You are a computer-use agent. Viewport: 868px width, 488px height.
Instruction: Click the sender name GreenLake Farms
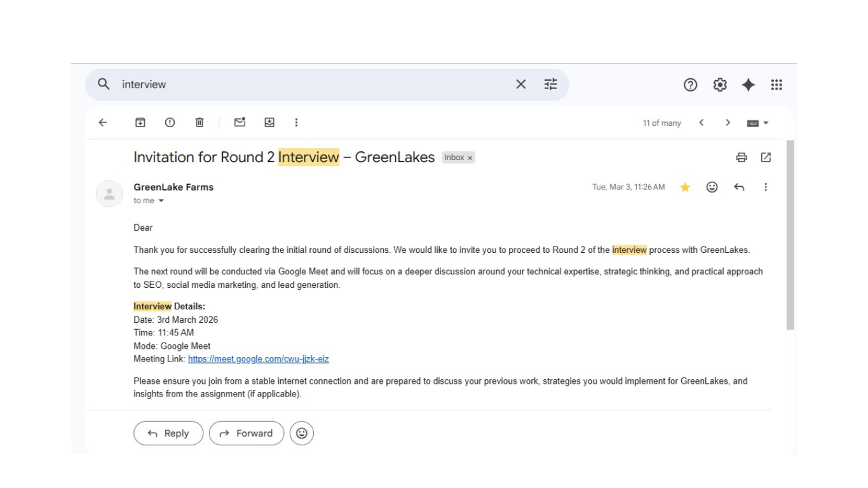click(x=173, y=187)
